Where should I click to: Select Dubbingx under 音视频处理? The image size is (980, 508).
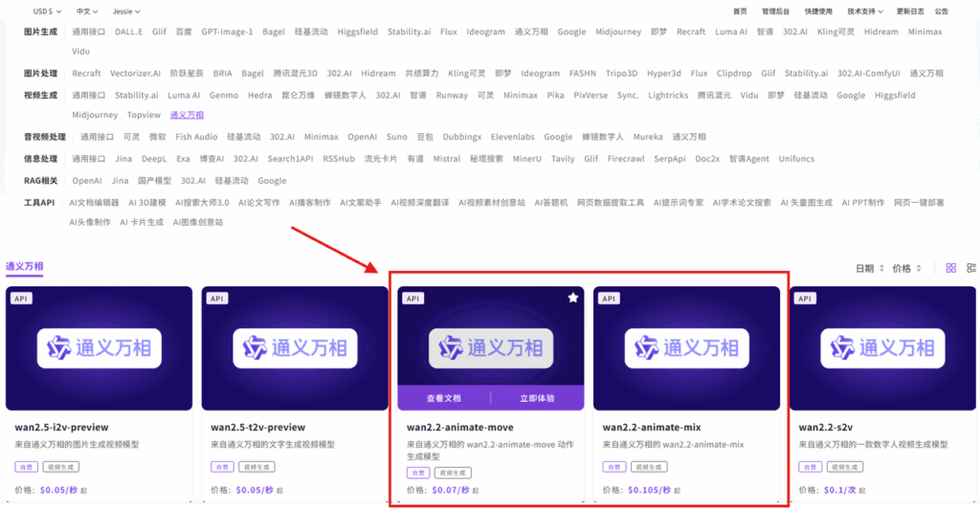[462, 137]
